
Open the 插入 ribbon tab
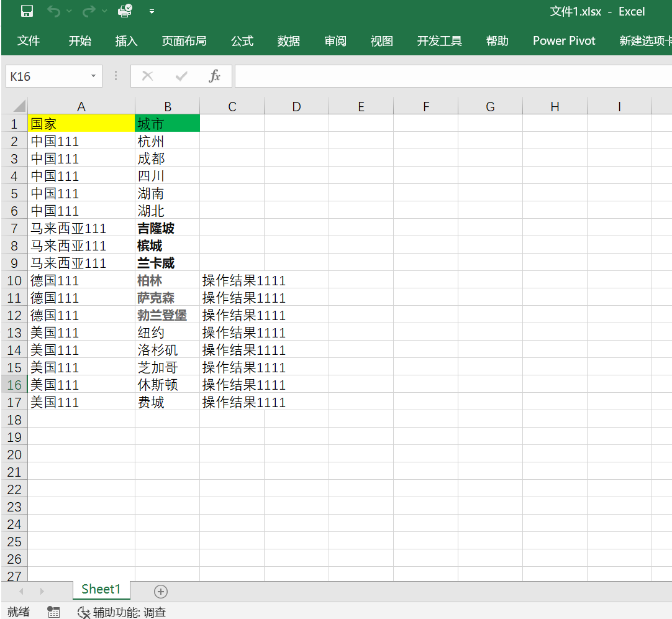(x=126, y=41)
